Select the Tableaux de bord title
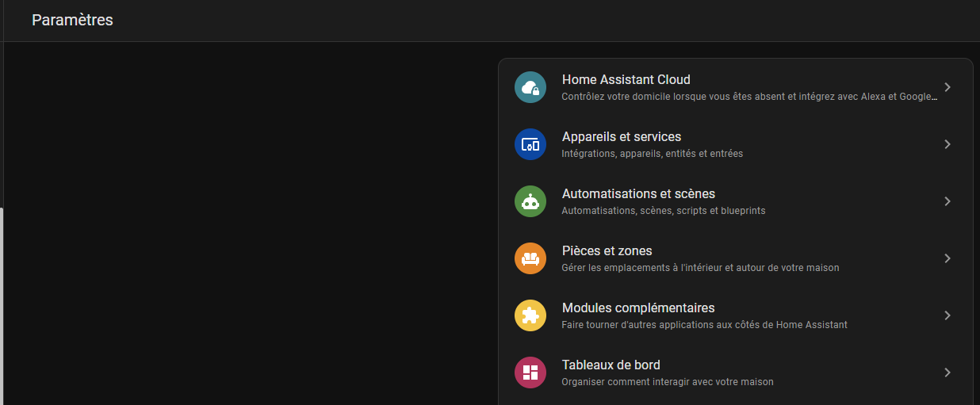This screenshot has height=405, width=980. pyautogui.click(x=611, y=365)
